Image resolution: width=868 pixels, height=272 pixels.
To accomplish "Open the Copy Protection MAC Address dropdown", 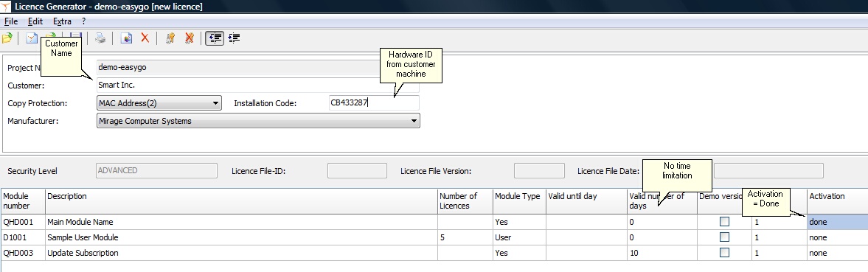I will pos(159,103).
